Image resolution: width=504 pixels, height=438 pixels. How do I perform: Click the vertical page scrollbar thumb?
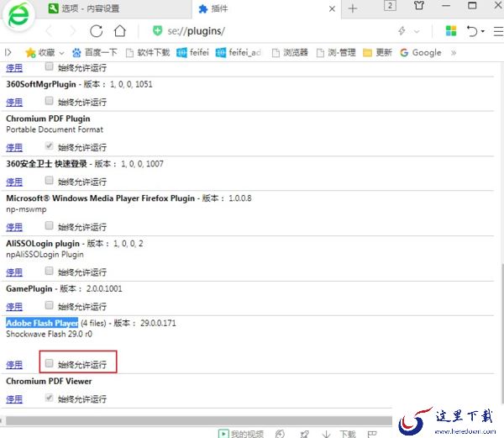point(502,333)
